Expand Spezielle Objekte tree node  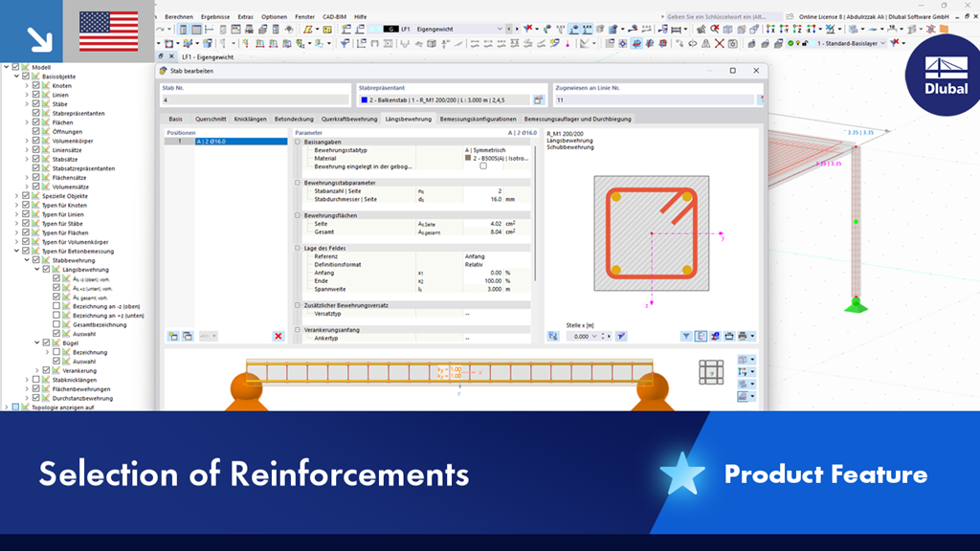[x=17, y=196]
